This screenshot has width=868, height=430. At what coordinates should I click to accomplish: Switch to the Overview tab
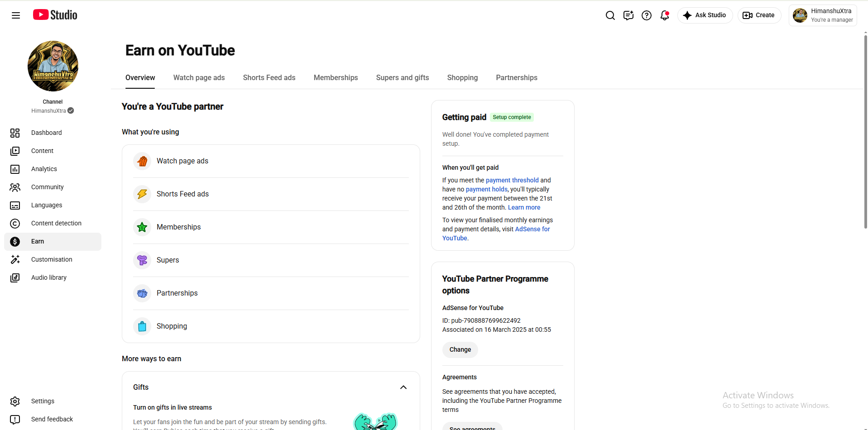(140, 78)
